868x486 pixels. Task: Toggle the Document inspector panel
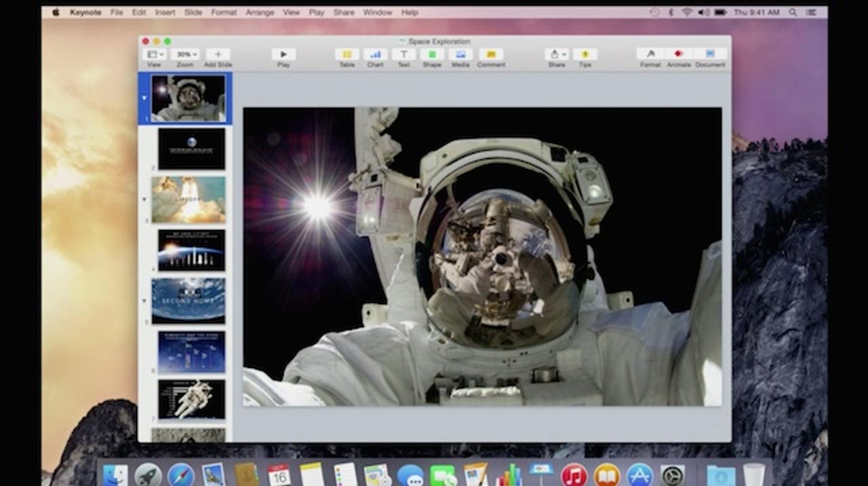(710, 55)
